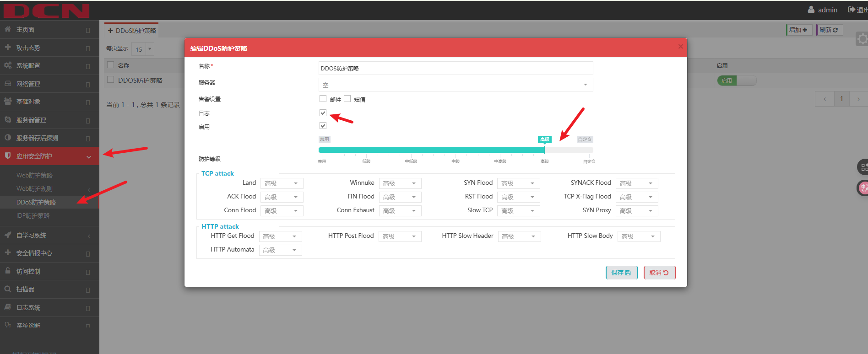The width and height of the screenshot is (868, 354).
Task: Click the 刷新 button
Action: coord(829,30)
